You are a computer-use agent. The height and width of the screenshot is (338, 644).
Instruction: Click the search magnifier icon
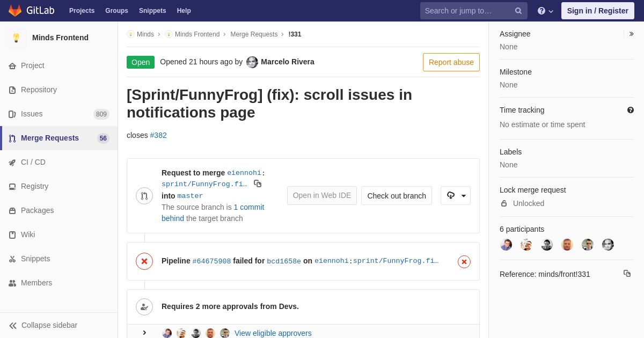518,11
